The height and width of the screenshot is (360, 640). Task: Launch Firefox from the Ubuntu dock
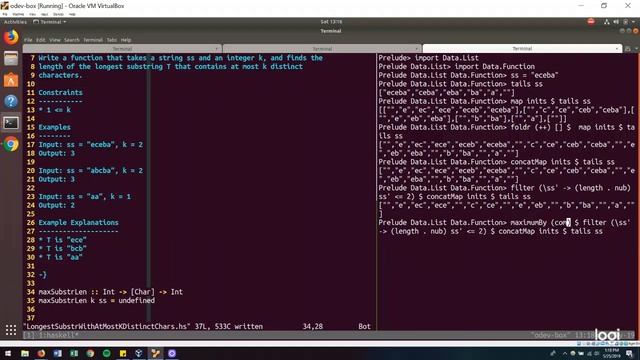click(11, 37)
